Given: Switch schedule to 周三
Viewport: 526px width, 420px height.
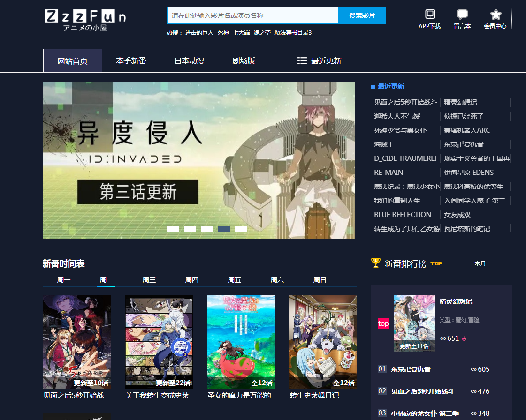Looking at the screenshot, I should click(149, 279).
